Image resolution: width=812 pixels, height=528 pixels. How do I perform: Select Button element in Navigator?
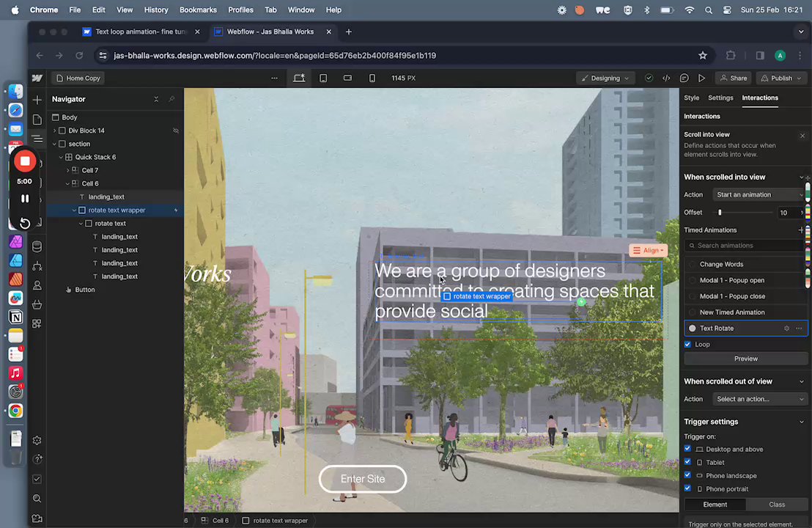click(85, 290)
